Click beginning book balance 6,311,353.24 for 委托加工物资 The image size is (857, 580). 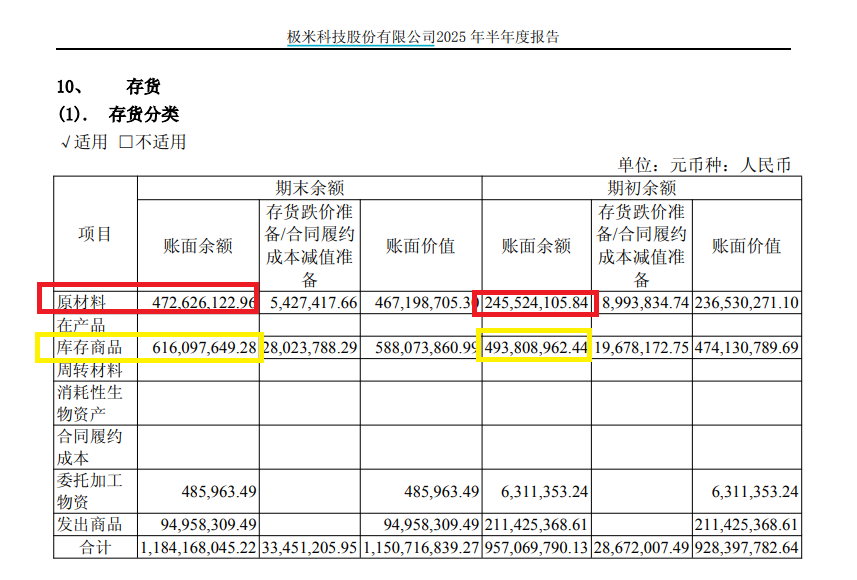tap(544, 491)
